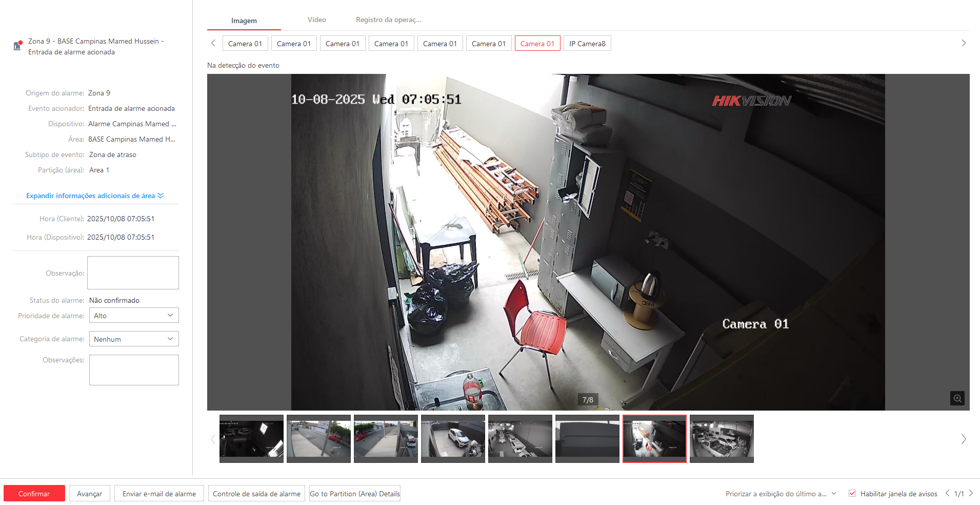Select the white car thumbnail

453,439
